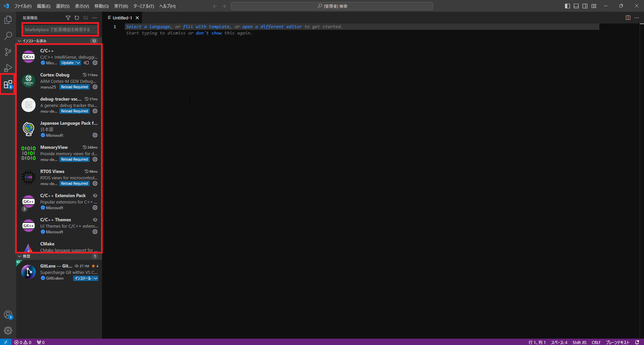The image size is (644, 345).
Task: Open 表示(V) menu
Action: click(82, 6)
